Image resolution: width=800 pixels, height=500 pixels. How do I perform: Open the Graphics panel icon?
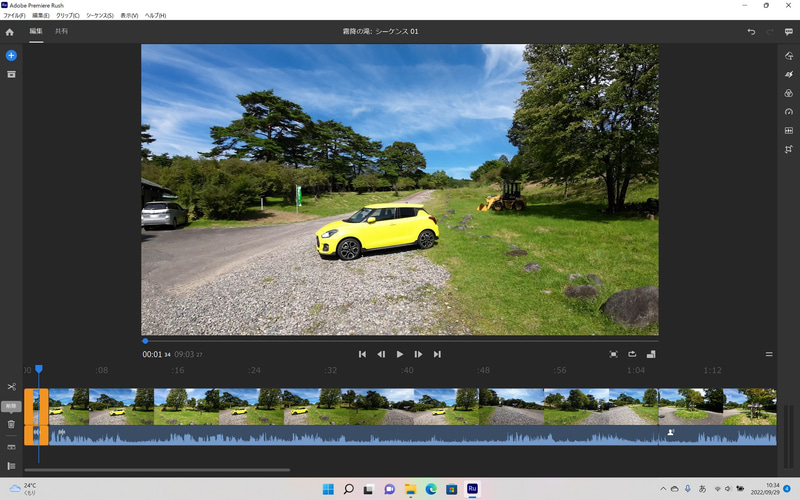(x=789, y=56)
